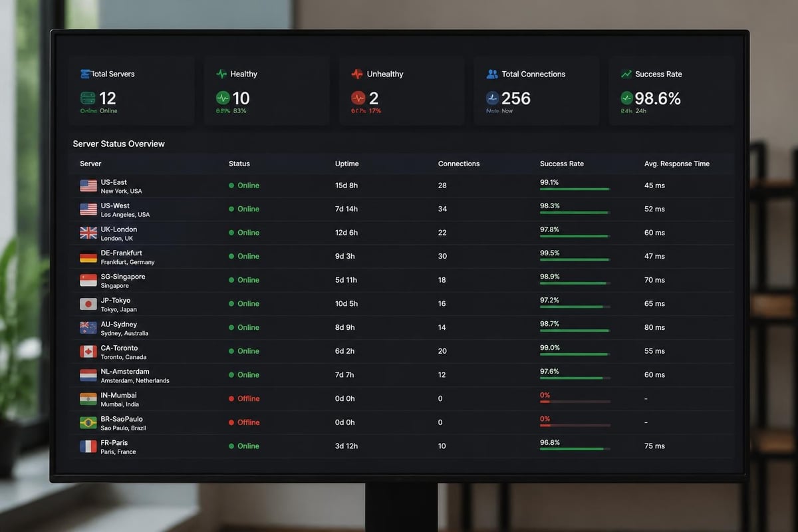This screenshot has width=798, height=532.
Task: Click the 97.2% success rate value
Action: coord(550,300)
